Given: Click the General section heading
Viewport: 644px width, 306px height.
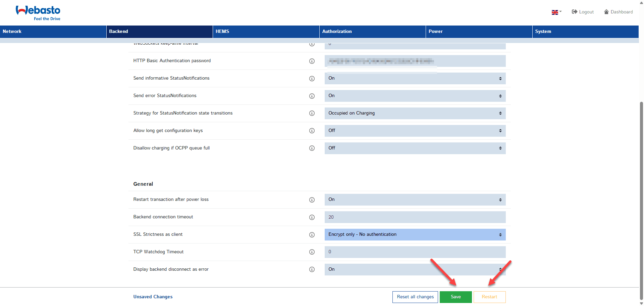Looking at the screenshot, I should tap(143, 184).
